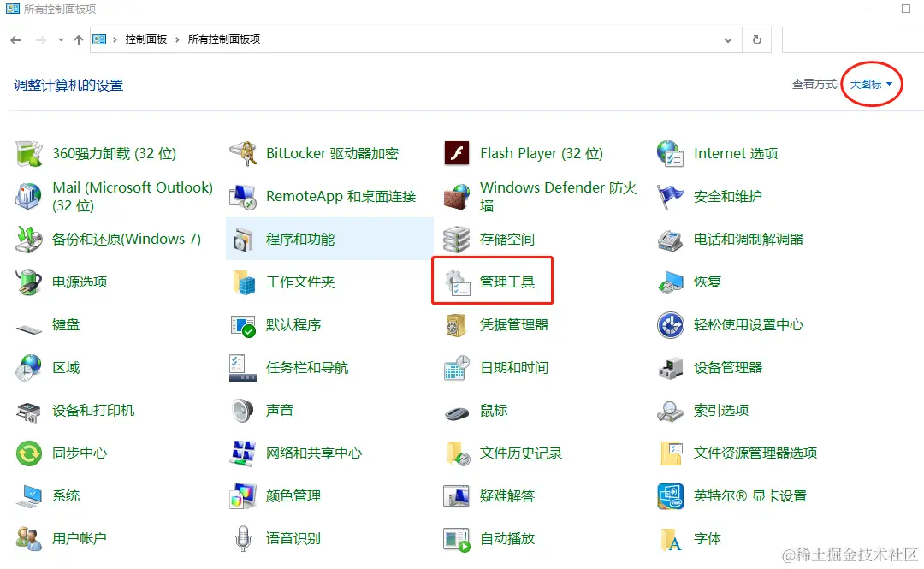924x569 pixels.
Task: Open the 设备管理器 icon
Action: point(671,367)
